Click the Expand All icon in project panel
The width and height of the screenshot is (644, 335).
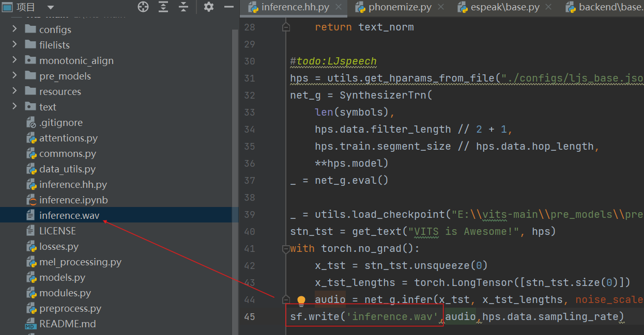click(163, 7)
